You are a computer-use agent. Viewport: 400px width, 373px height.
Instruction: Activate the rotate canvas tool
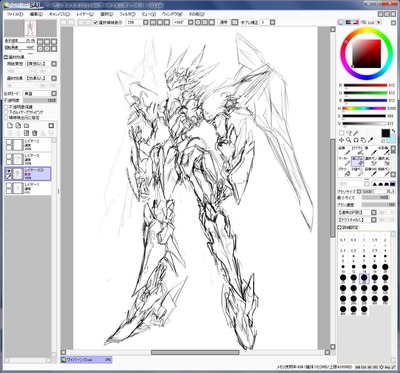point(356,140)
